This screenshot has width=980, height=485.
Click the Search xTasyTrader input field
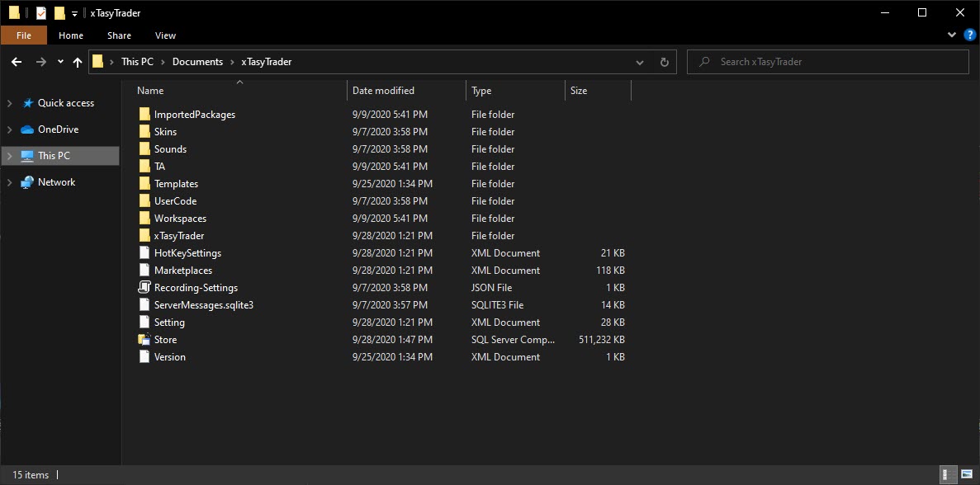click(x=828, y=62)
